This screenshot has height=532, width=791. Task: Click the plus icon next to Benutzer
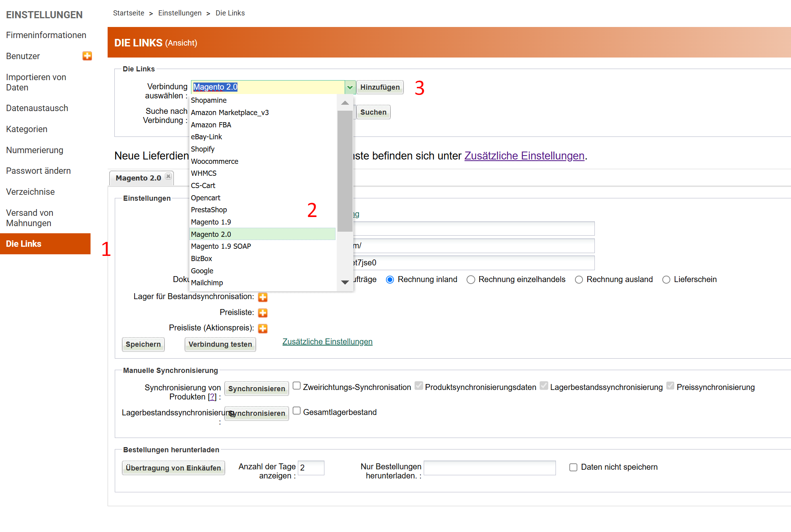coord(87,56)
